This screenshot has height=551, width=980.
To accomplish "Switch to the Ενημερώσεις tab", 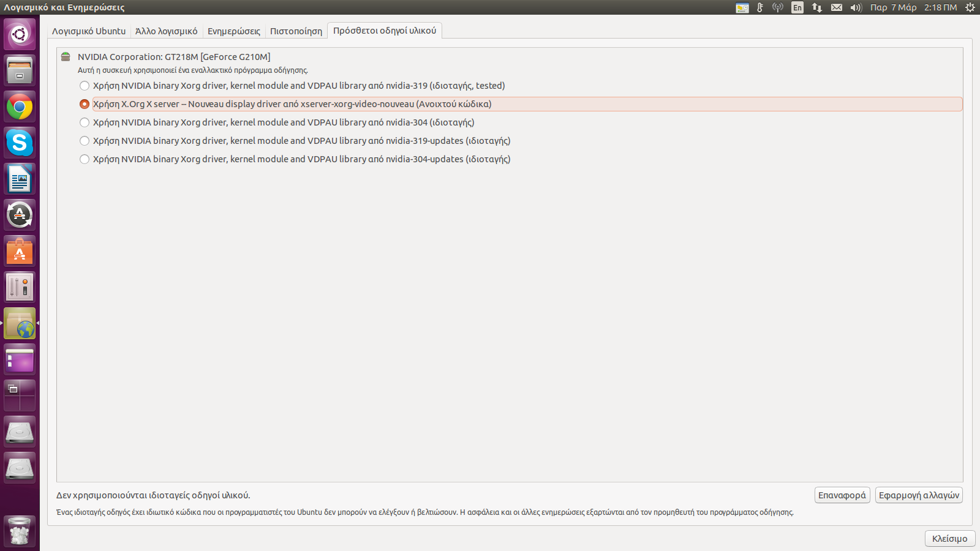I will [234, 31].
